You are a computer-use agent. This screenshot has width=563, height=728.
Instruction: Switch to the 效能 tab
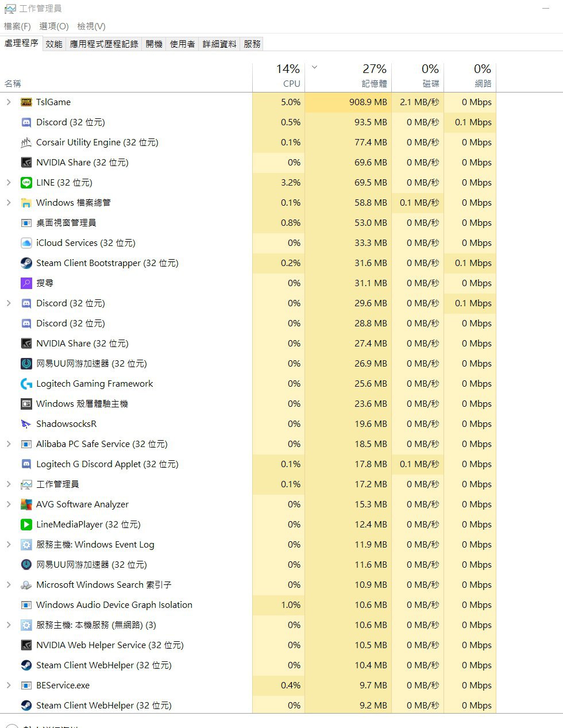54,44
